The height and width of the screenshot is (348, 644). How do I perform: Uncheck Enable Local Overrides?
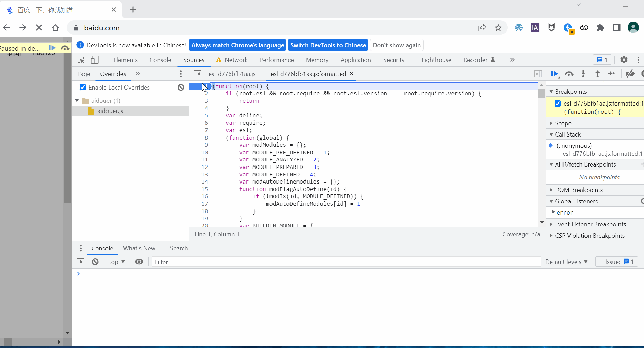pos(83,87)
